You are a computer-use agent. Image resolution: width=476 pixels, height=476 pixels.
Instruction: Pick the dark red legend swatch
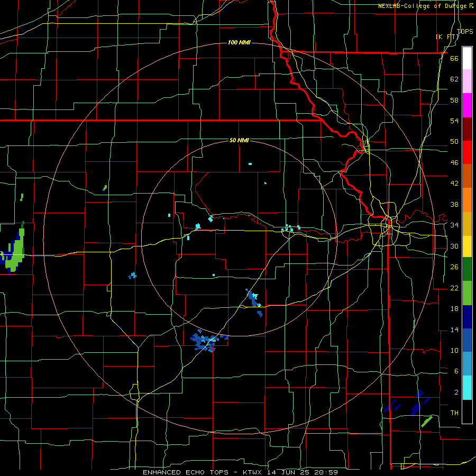point(467,129)
